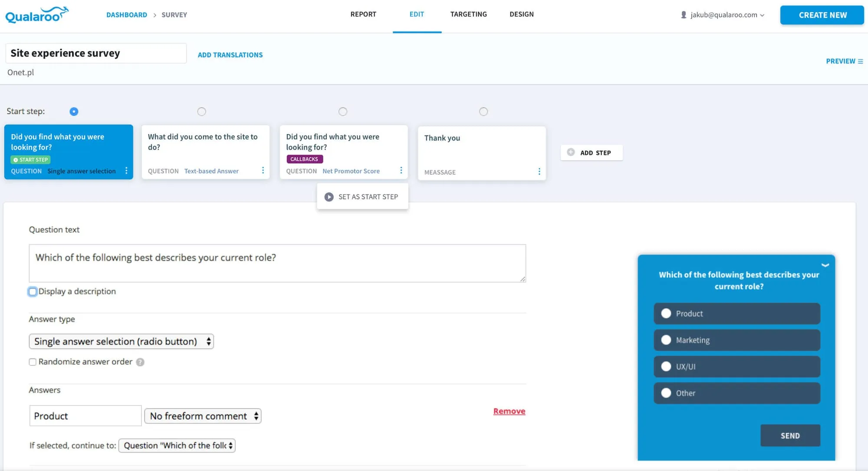Click the Qualaroo logo

[36, 14]
